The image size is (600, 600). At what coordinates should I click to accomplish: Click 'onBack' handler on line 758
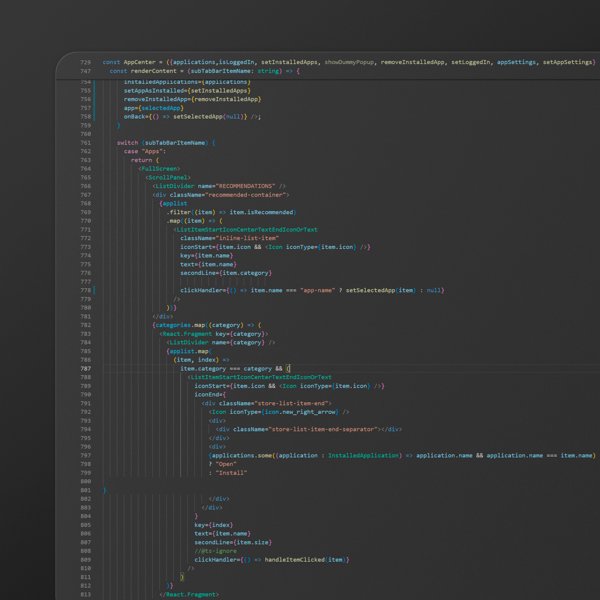192,117
